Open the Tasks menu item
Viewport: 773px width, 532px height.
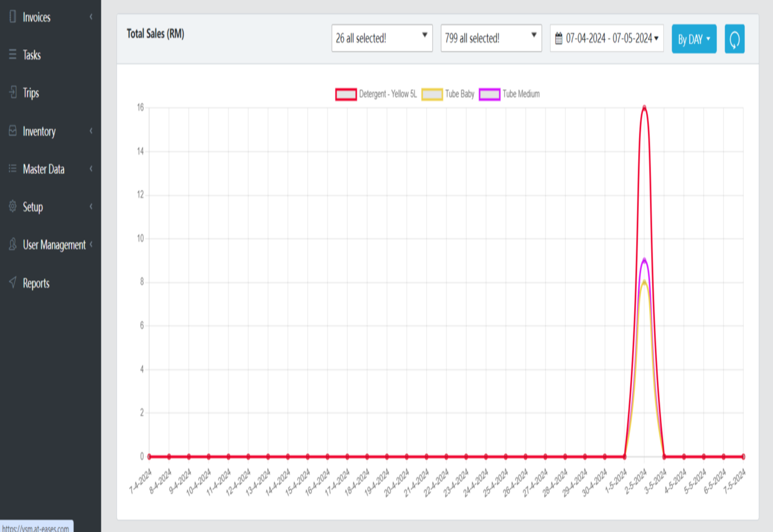point(32,55)
